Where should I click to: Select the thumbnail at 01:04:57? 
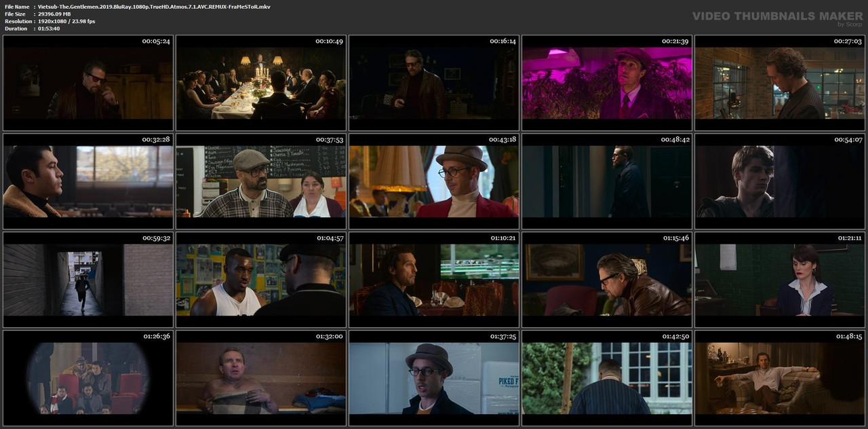pos(261,280)
